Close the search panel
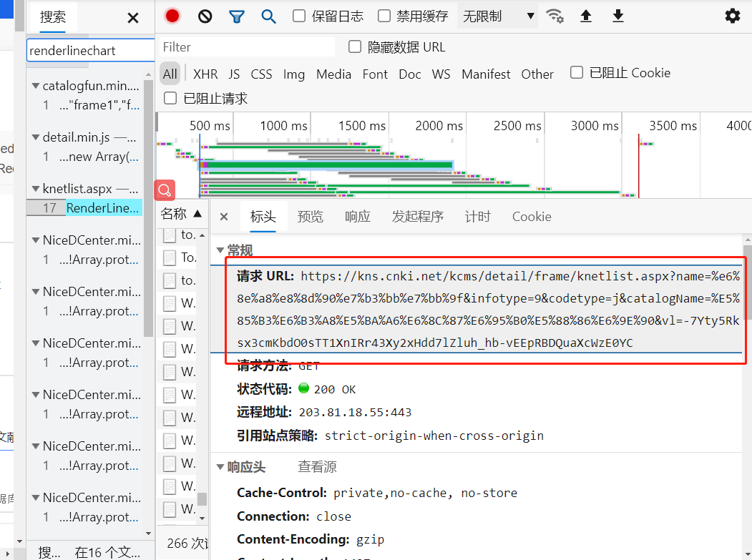This screenshot has width=752, height=560. tap(133, 18)
